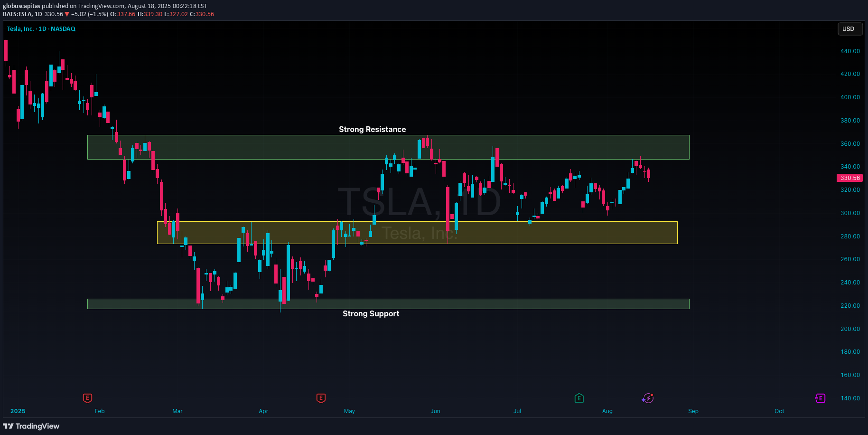Click the 380.00 price axis label
Viewport: 868px width, 435px height.
[x=850, y=121]
